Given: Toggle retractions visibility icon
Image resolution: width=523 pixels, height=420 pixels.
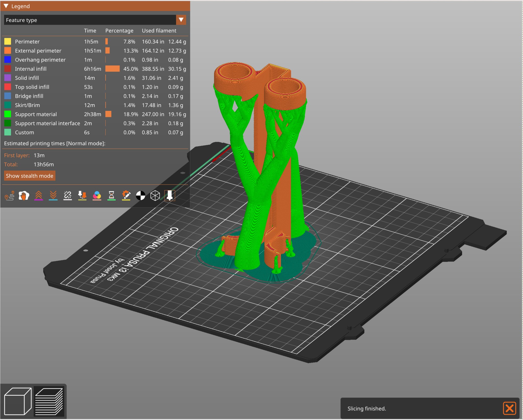Looking at the screenshot, I should (39, 196).
